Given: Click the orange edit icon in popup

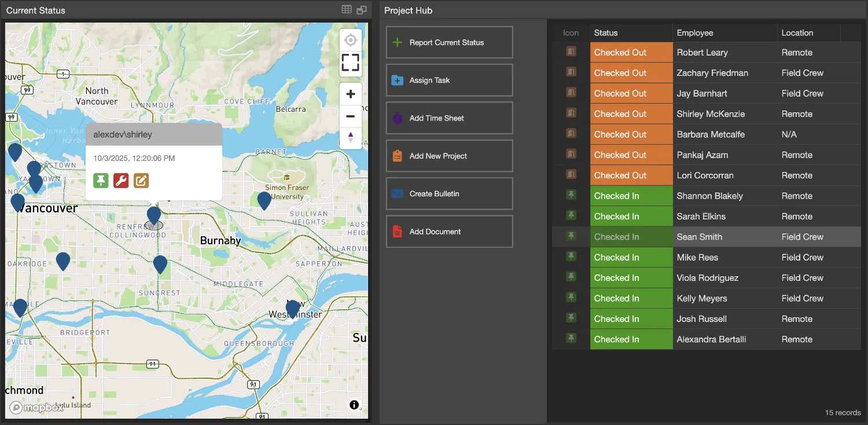Looking at the screenshot, I should (141, 181).
